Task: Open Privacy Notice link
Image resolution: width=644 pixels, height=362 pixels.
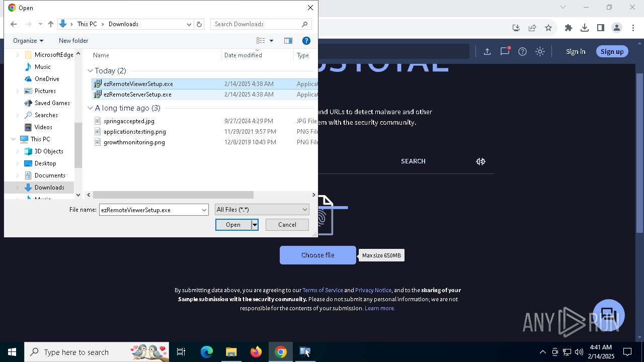Action: pyautogui.click(x=373, y=290)
